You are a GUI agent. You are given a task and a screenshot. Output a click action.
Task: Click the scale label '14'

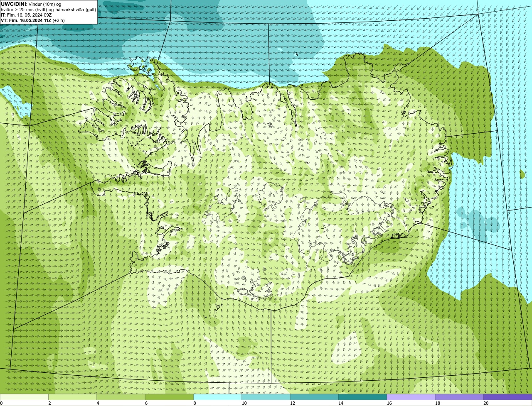point(341,403)
